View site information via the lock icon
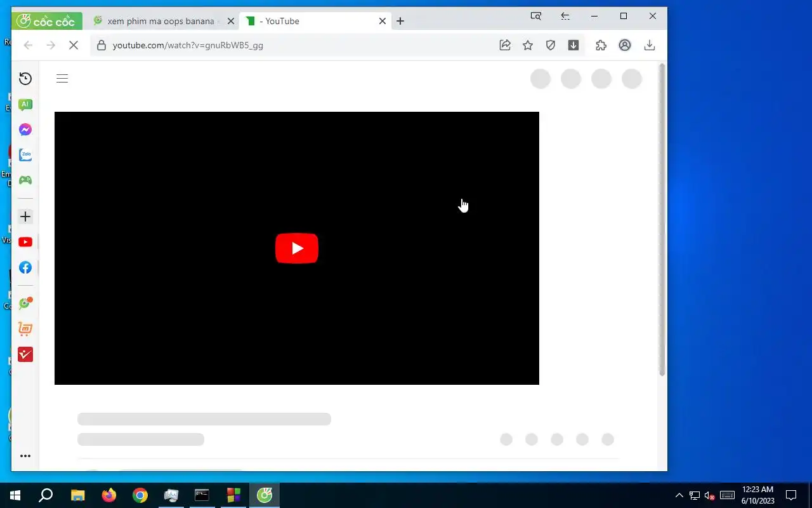The height and width of the screenshot is (508, 812). point(101,45)
